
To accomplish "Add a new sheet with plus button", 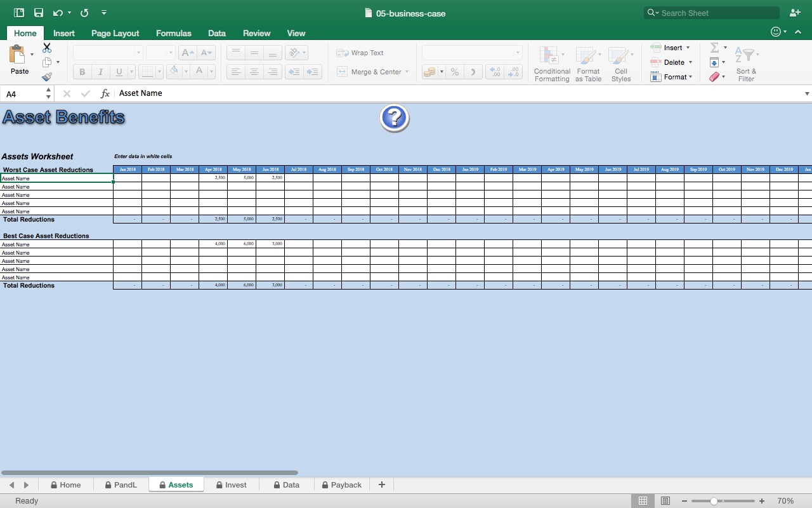I will (x=382, y=485).
